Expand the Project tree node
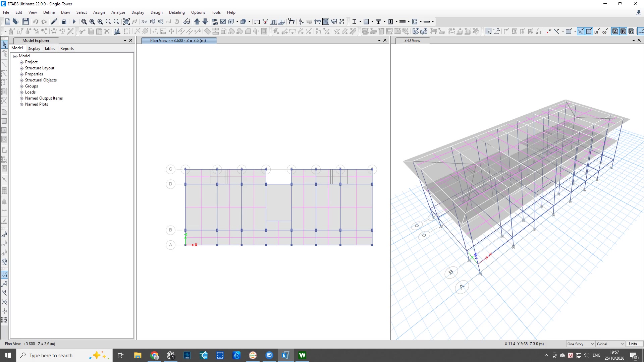 coord(21,62)
